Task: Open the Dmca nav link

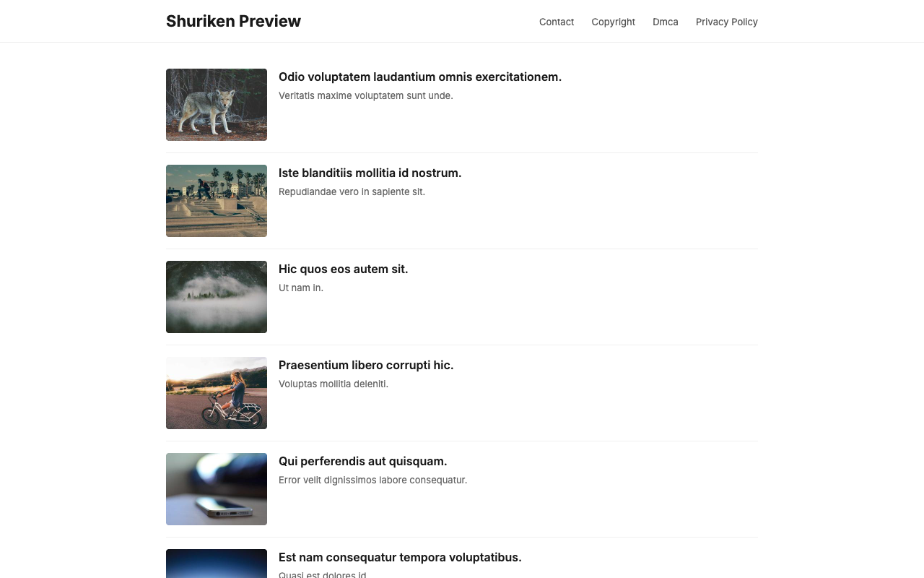Action: tap(665, 22)
